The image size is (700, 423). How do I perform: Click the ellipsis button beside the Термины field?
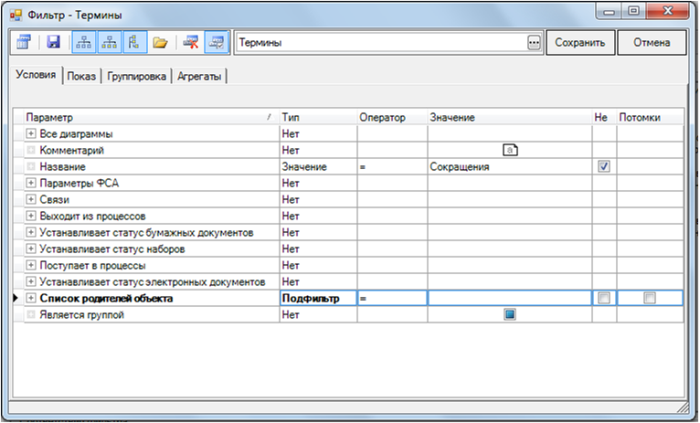(x=533, y=43)
